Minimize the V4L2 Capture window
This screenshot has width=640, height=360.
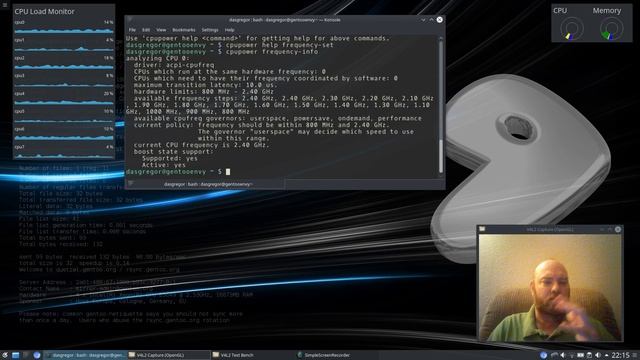pyautogui.click(x=602, y=229)
